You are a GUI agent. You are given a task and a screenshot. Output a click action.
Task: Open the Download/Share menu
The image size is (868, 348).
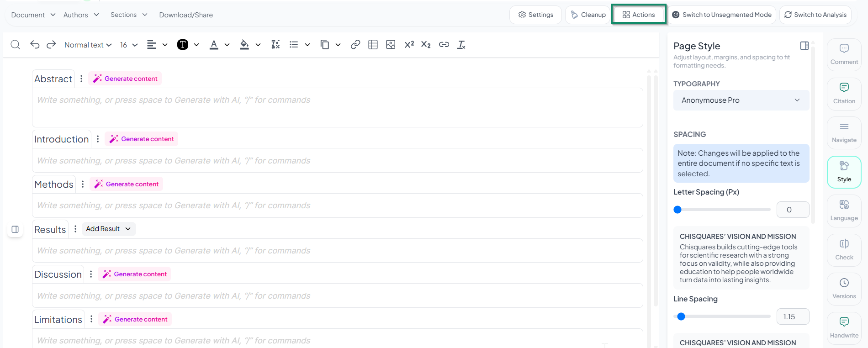[186, 15]
